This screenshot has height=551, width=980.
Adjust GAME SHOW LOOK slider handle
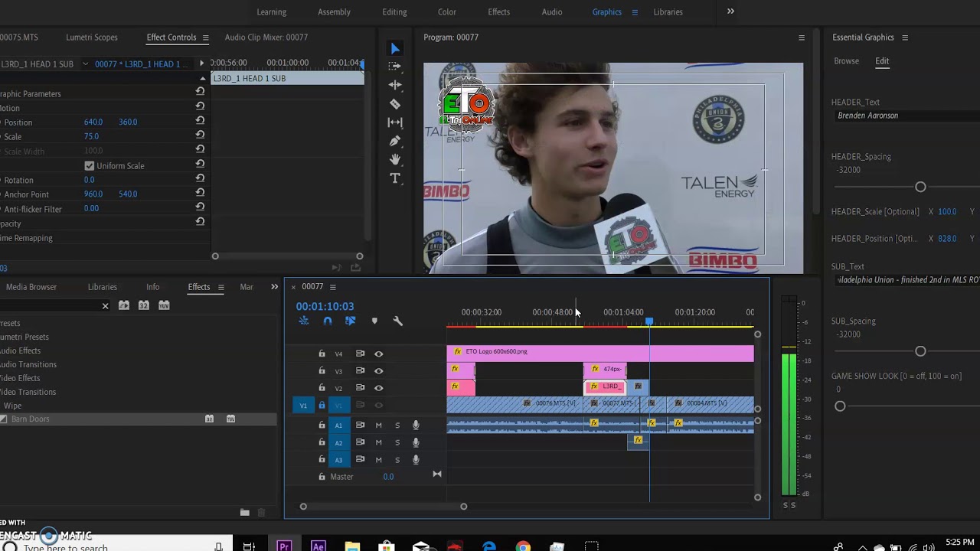pyautogui.click(x=840, y=406)
